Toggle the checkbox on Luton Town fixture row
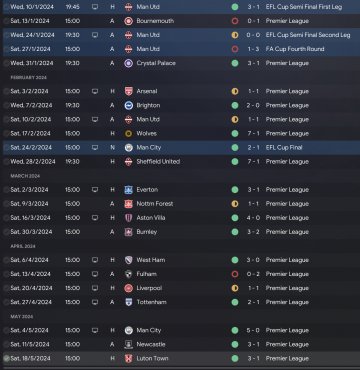 [6, 359]
